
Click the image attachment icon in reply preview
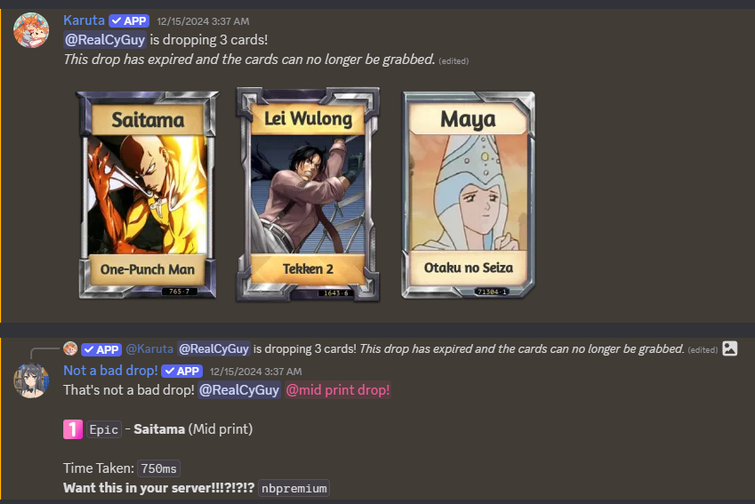[x=729, y=349]
